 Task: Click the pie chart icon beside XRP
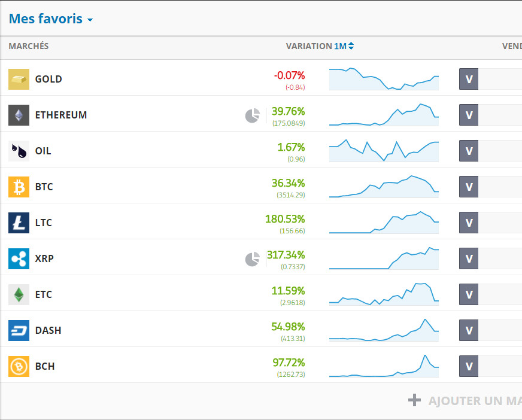[252, 259]
